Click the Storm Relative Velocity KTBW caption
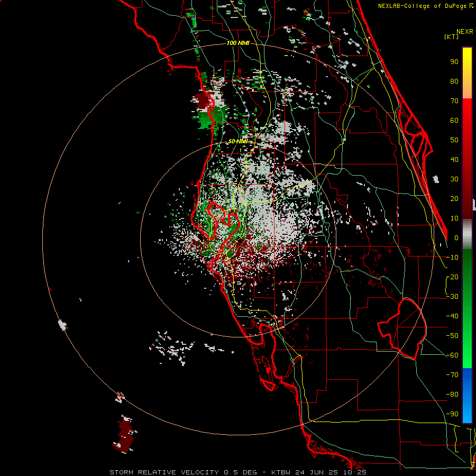Viewport: 476px width, 476px height. [x=238, y=472]
